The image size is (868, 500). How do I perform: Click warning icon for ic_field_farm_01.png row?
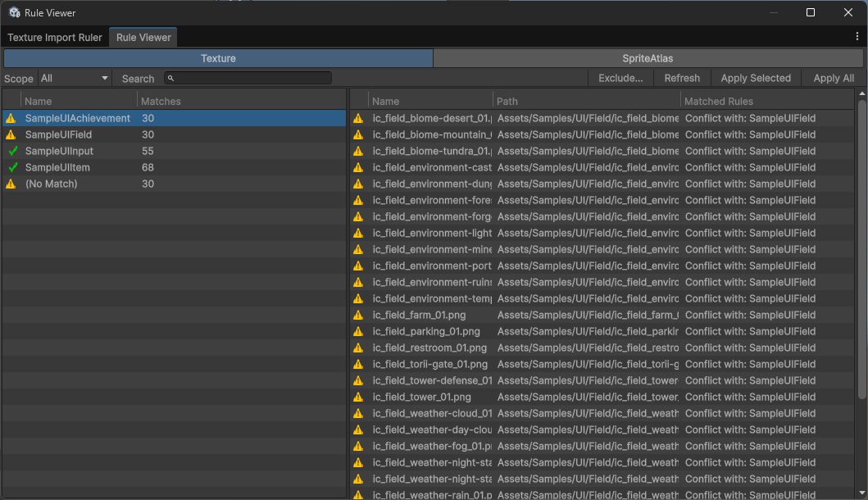(x=358, y=315)
